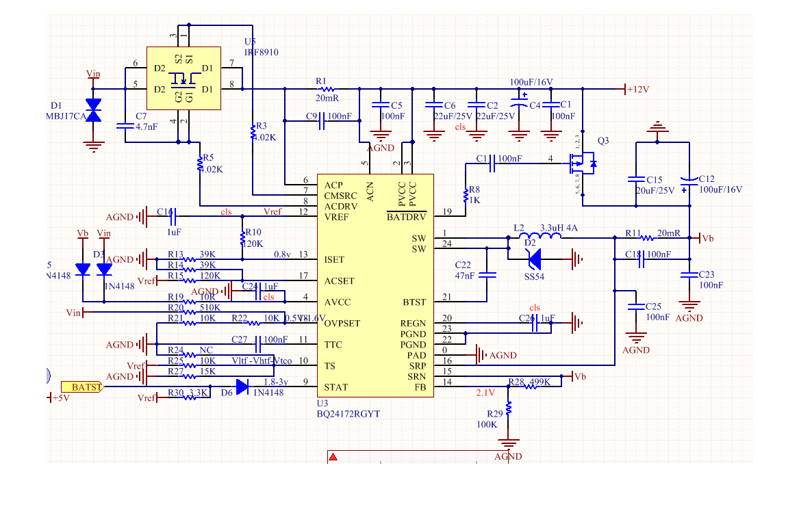Screen dimensions: 812x524
Task: Click the BTST pin name
Action: click(414, 302)
